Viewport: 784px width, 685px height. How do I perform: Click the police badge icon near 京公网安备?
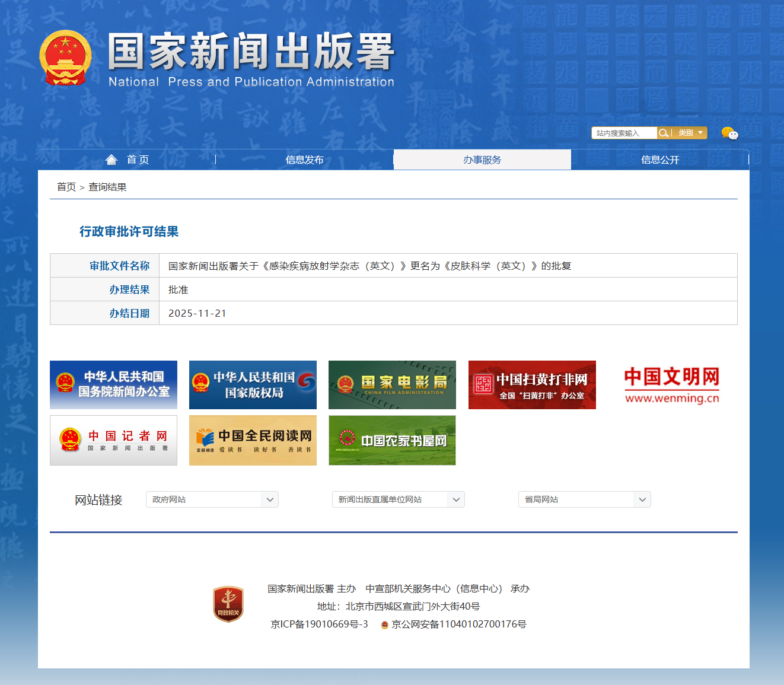[x=384, y=625]
